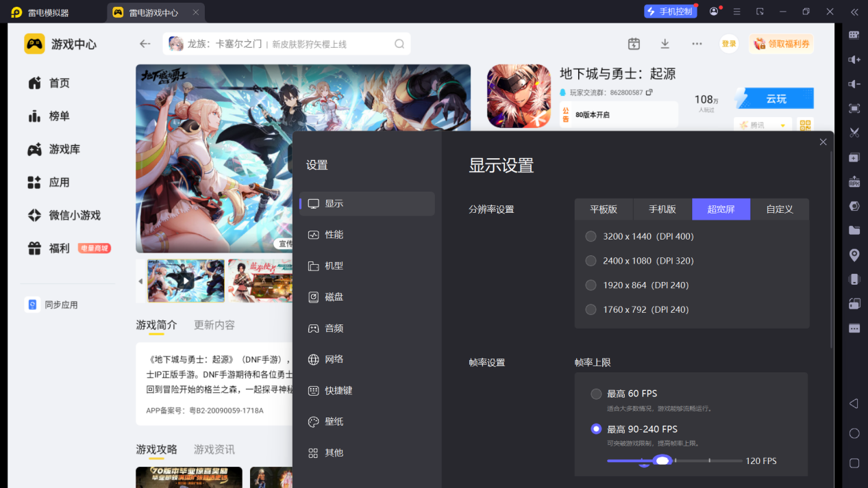Click the game search input field

coord(287,44)
